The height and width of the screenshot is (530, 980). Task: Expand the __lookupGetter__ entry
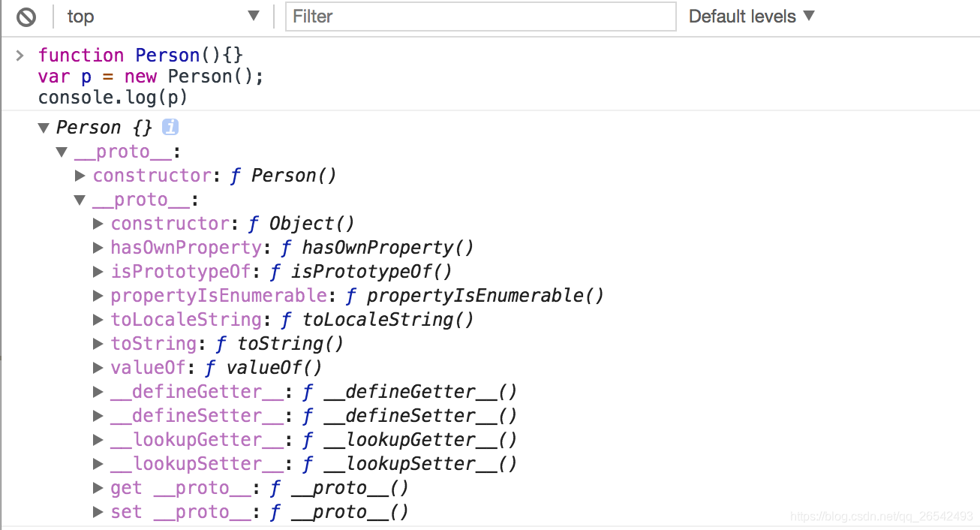[x=98, y=440]
